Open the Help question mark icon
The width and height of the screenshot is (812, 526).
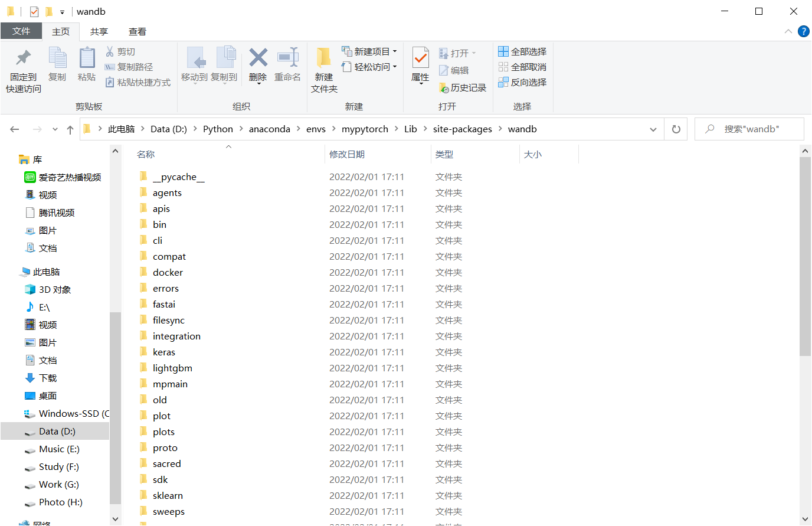(x=804, y=31)
